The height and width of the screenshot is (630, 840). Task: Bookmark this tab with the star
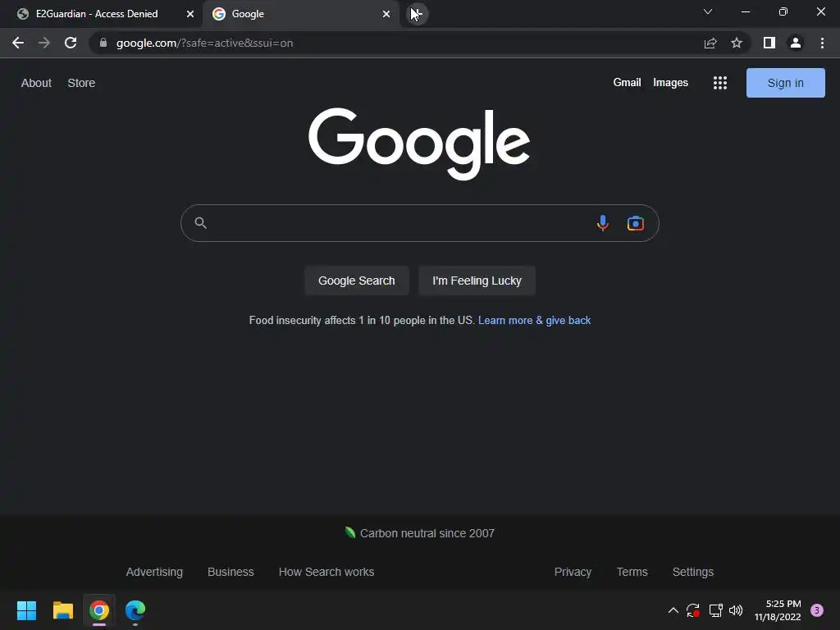click(x=737, y=43)
